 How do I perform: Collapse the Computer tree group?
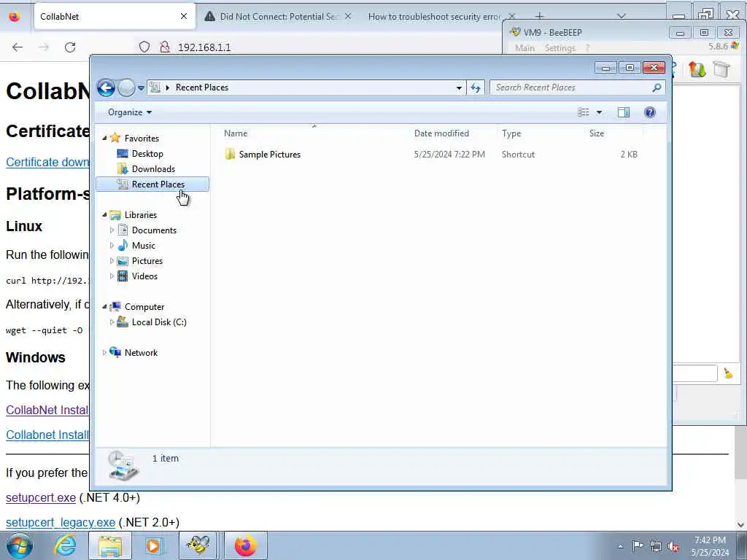click(x=104, y=307)
